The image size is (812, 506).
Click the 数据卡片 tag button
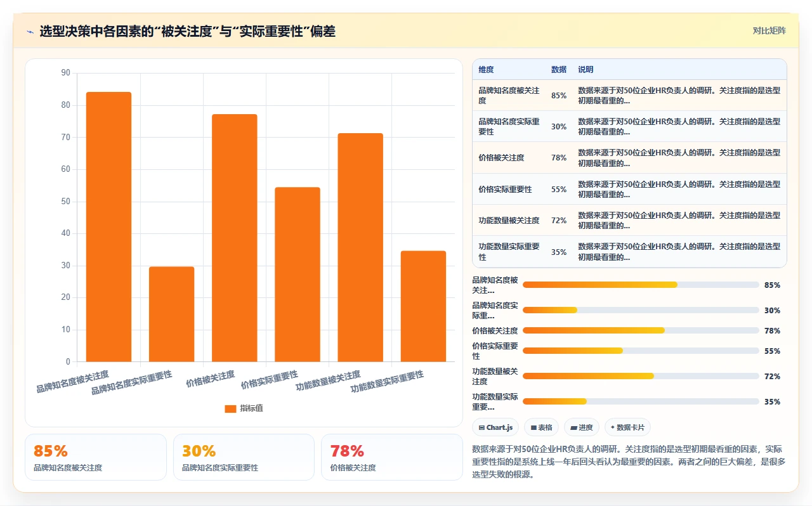tap(627, 427)
